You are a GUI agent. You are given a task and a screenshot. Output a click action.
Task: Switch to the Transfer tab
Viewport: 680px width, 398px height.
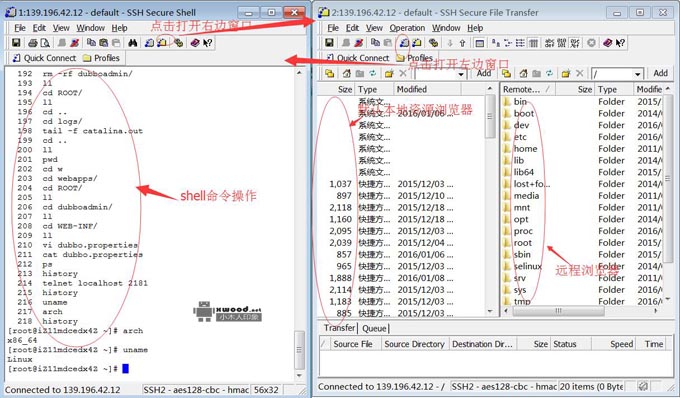click(x=339, y=328)
